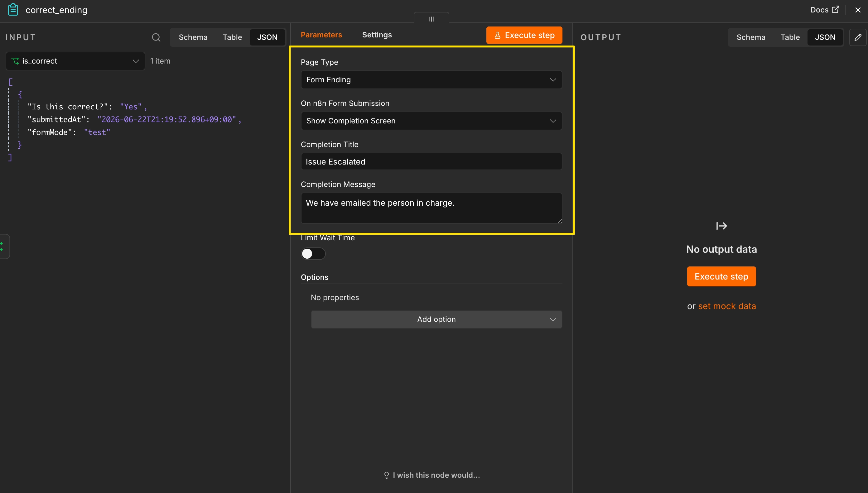The image size is (868, 493).
Task: Open the input search magnifier
Action: [156, 37]
